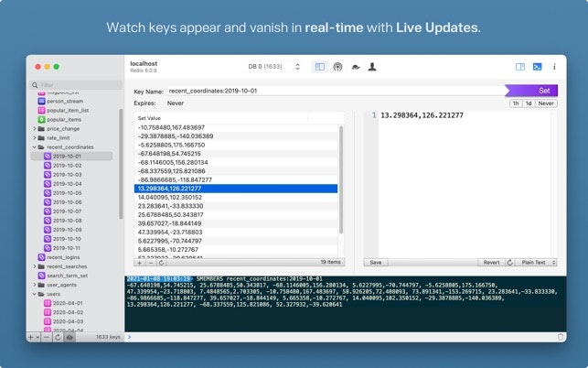
Task: Click the folder icon of recent_searches
Action: [41, 266]
